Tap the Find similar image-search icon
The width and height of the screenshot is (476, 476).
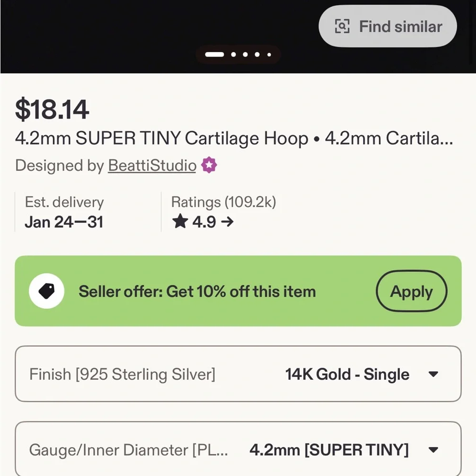[x=342, y=27]
